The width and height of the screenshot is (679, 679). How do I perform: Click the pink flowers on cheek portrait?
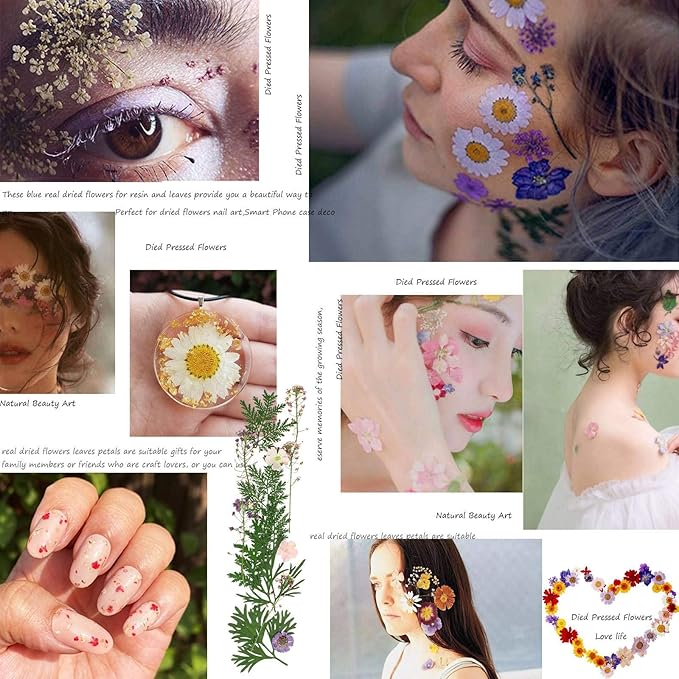pos(431,393)
